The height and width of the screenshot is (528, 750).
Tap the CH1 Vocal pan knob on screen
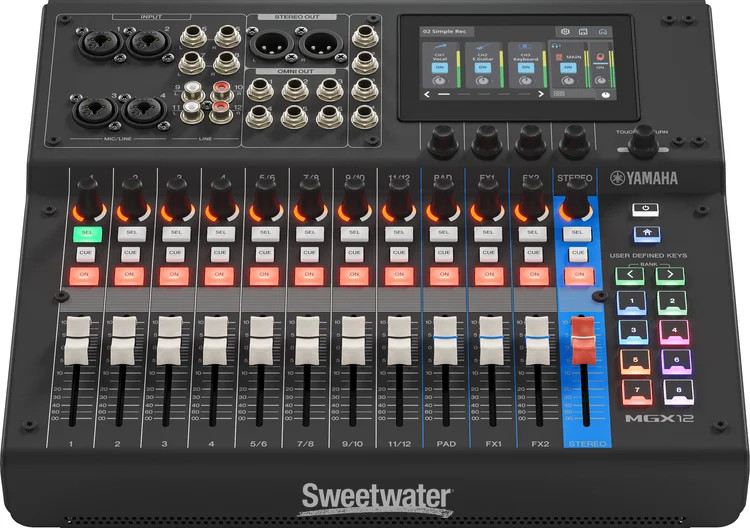440,81
